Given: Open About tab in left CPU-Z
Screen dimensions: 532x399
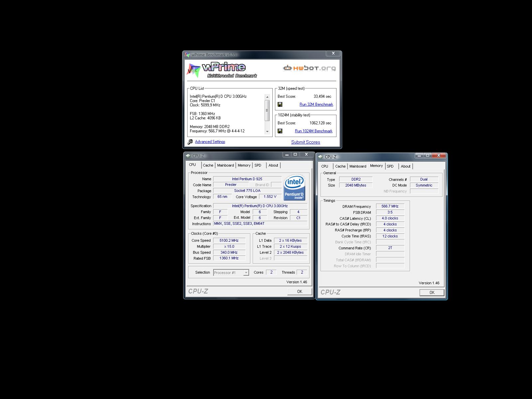Looking at the screenshot, I should click(x=273, y=165).
